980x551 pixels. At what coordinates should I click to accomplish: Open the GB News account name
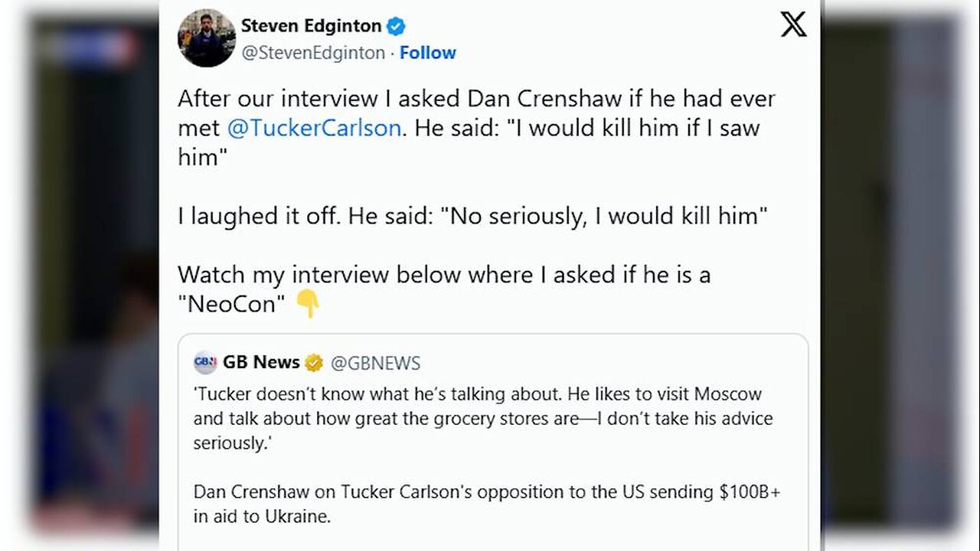(x=260, y=362)
